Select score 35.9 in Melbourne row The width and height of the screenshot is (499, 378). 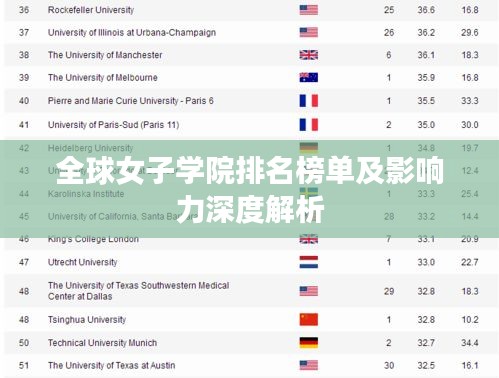click(x=426, y=77)
